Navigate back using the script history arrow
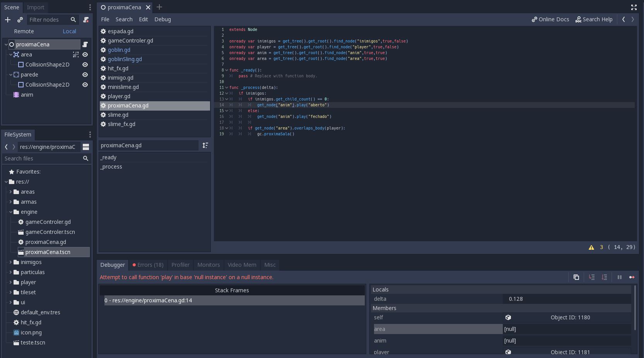The image size is (644, 358). click(624, 19)
